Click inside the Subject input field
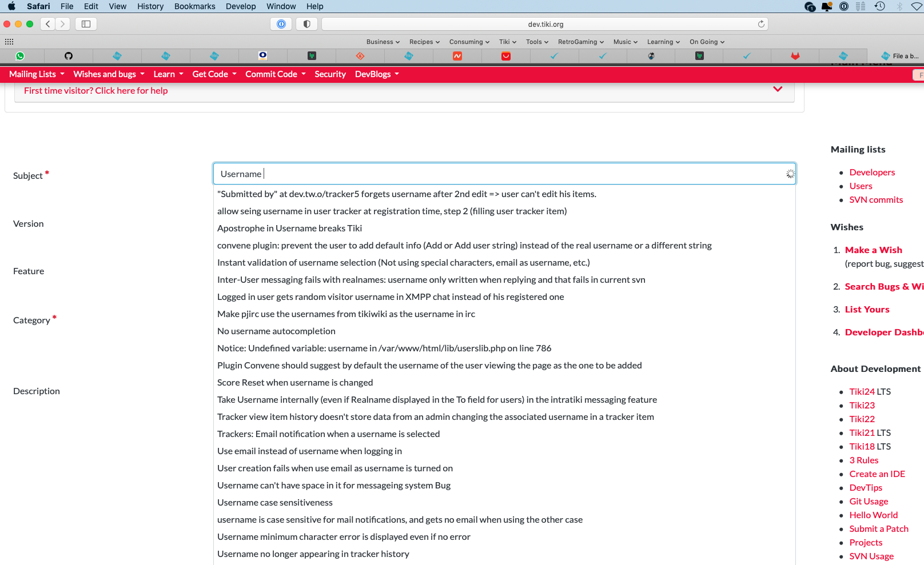 click(504, 174)
